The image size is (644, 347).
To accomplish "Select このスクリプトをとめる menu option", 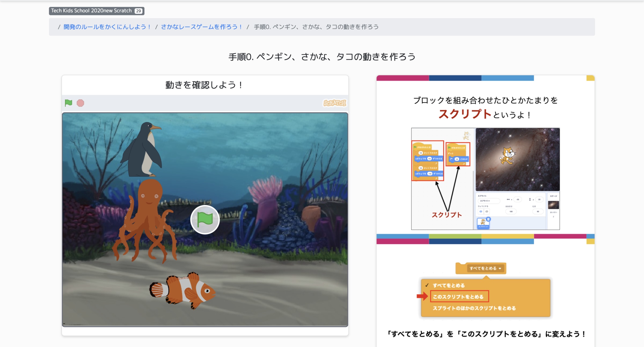I will pos(458,297).
